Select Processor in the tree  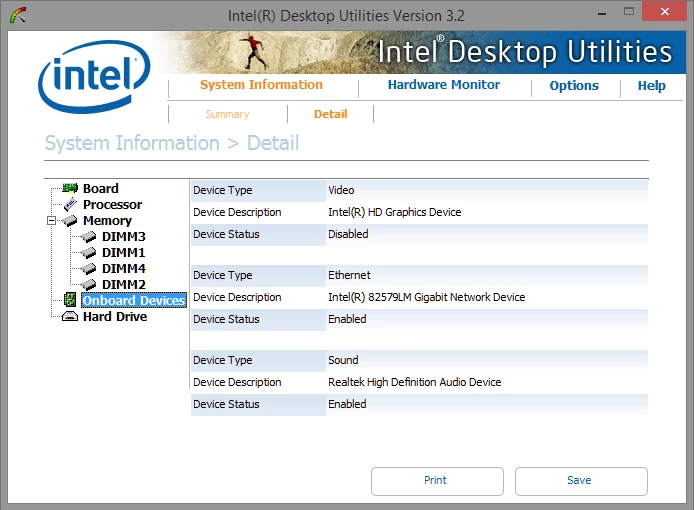[x=112, y=205]
